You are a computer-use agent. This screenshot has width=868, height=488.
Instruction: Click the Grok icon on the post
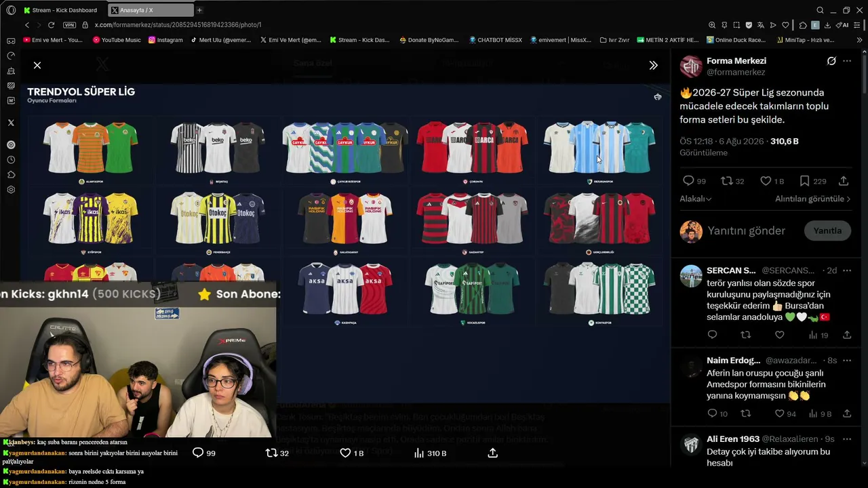coord(831,61)
